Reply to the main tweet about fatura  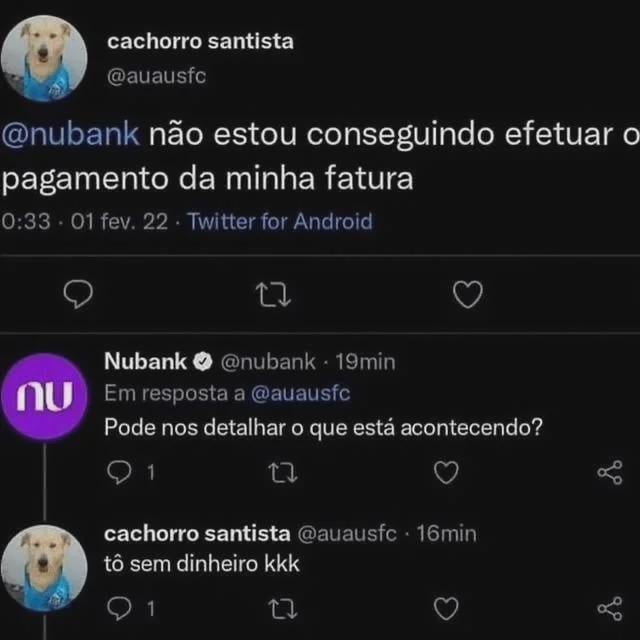[78, 294]
